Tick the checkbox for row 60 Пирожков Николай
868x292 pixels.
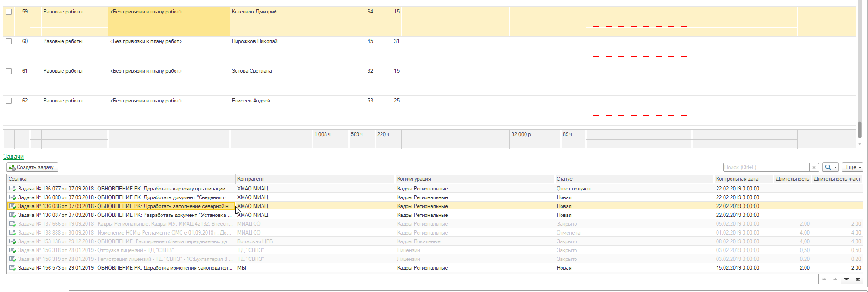click(x=8, y=42)
